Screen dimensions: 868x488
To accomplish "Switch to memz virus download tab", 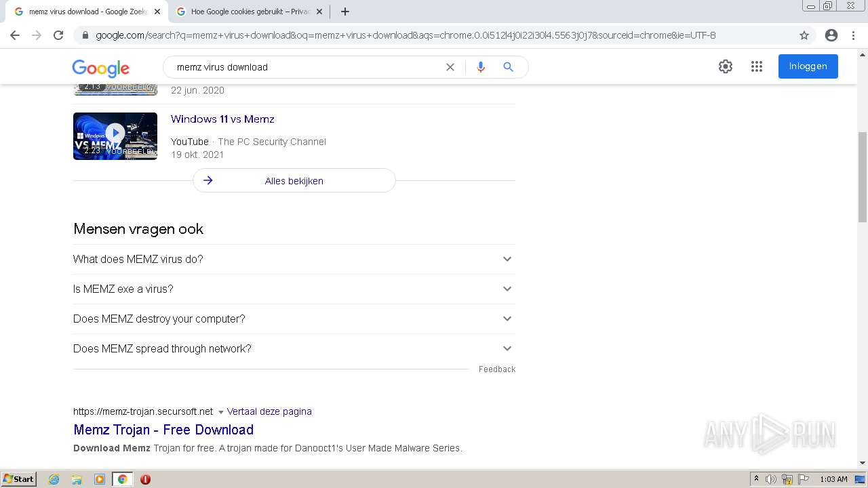I will tap(87, 12).
